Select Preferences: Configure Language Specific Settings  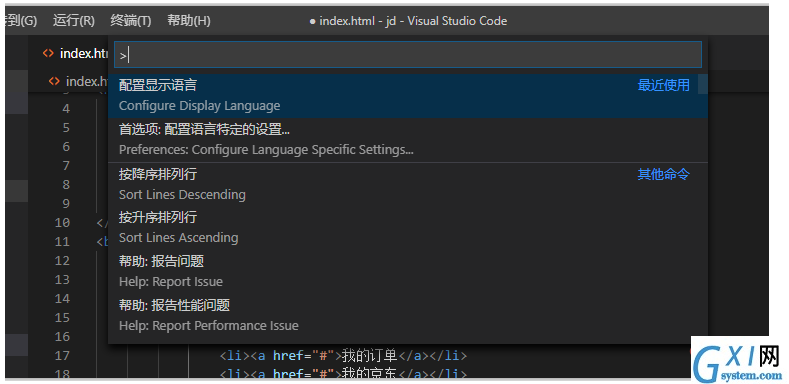click(408, 139)
